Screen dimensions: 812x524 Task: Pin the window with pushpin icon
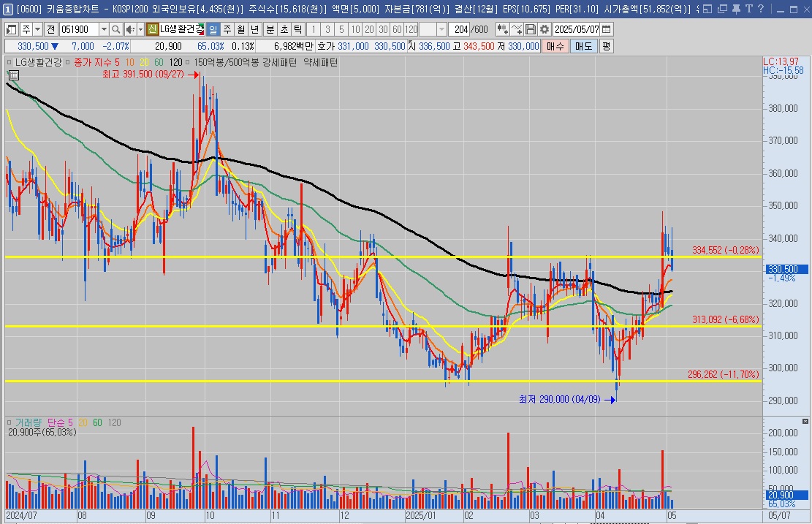[736, 9]
